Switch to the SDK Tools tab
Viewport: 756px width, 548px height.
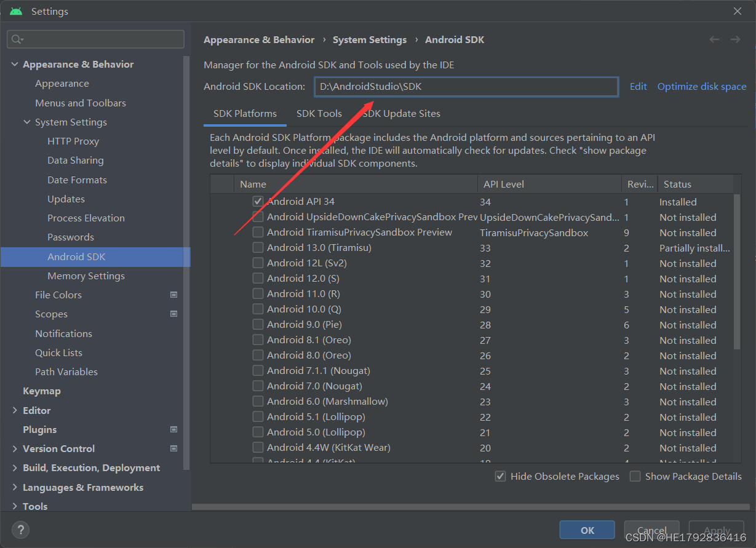click(x=319, y=113)
